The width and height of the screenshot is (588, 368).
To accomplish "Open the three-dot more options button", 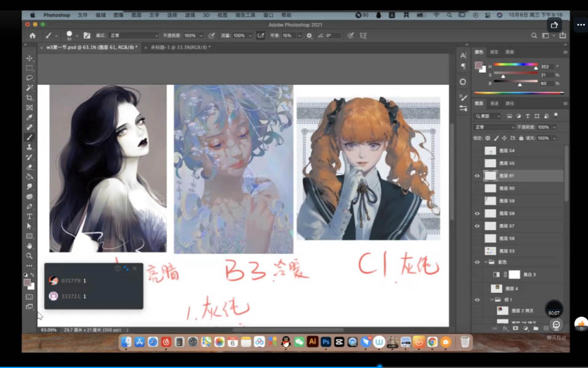I will coord(581,25).
